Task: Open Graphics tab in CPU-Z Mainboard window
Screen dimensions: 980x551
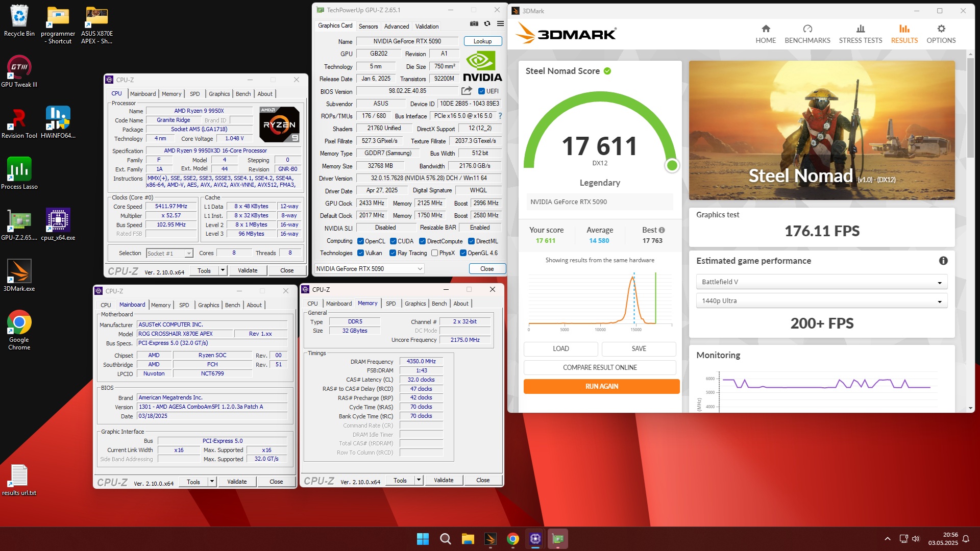Action: [x=209, y=305]
